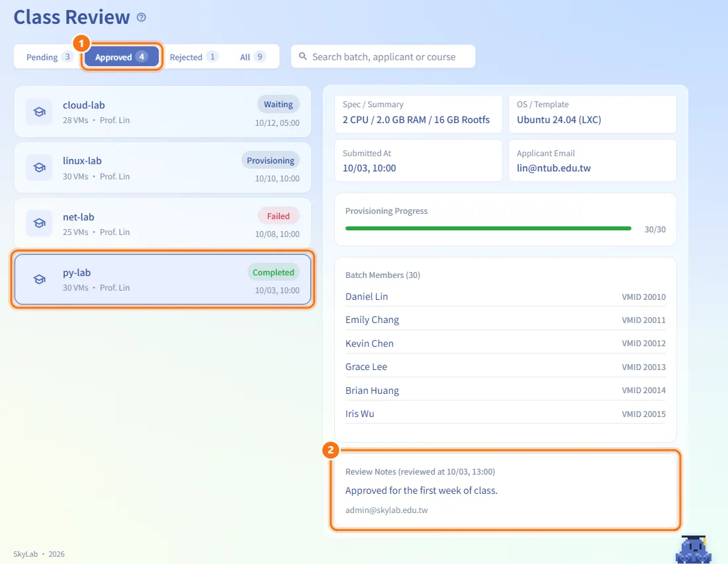728x564 pixels.
Task: Click the Completed status badge
Action: [x=273, y=272]
